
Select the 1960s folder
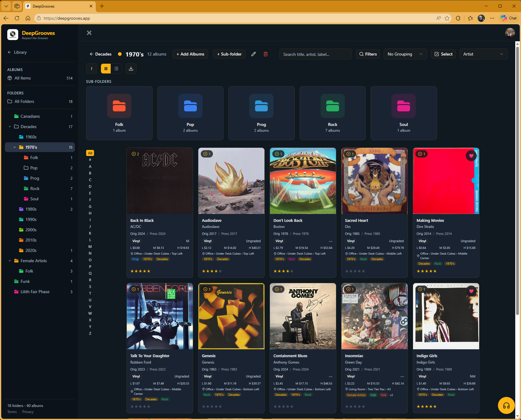tap(40, 137)
